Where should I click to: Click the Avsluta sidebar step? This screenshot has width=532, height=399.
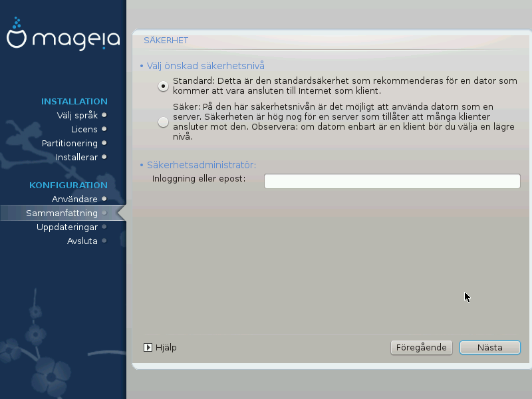(x=82, y=241)
